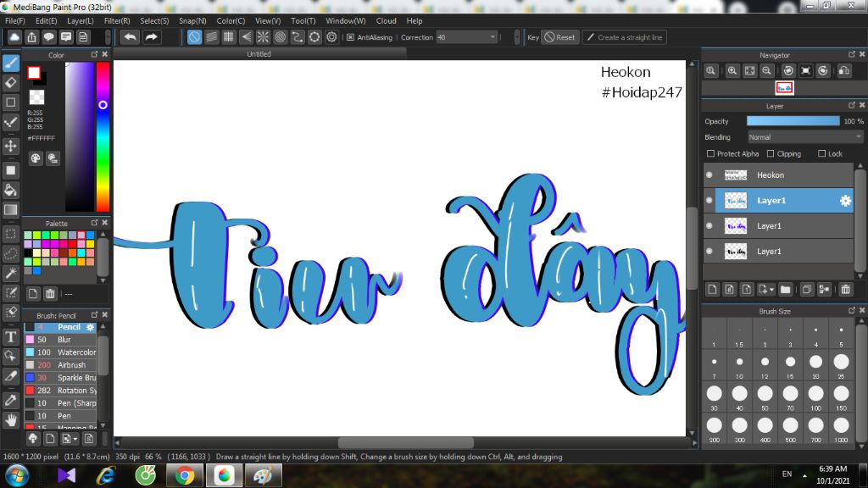Click the Reset key button
This screenshot has height=488, width=868.
tap(559, 37)
